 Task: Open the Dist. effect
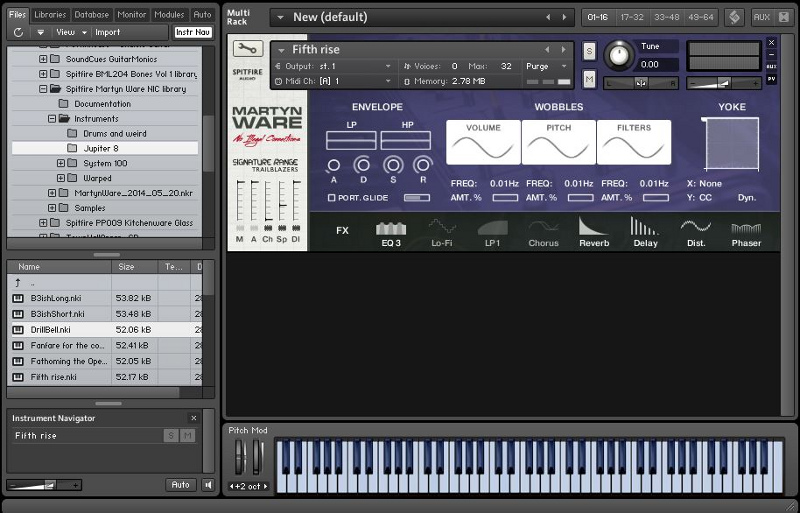coord(696,226)
